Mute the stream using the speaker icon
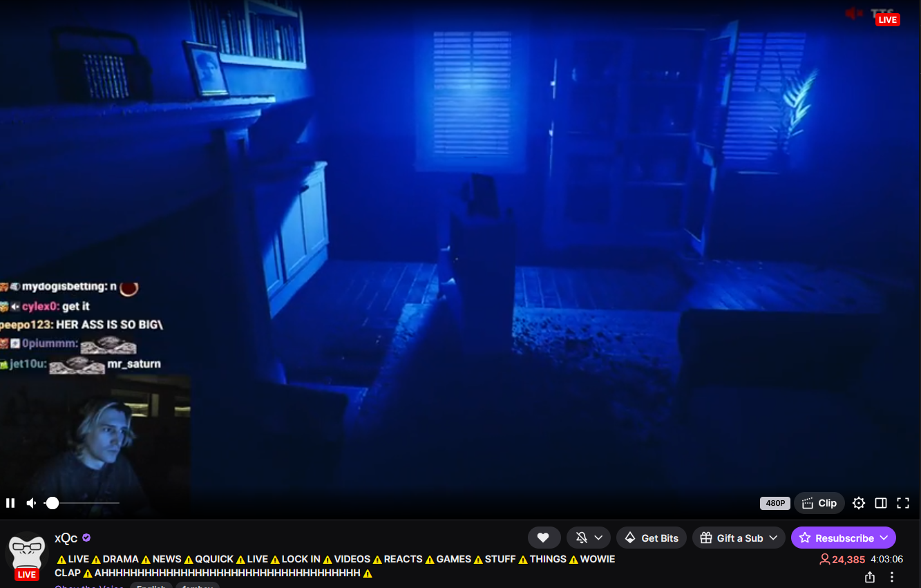921x588 pixels. (x=31, y=503)
